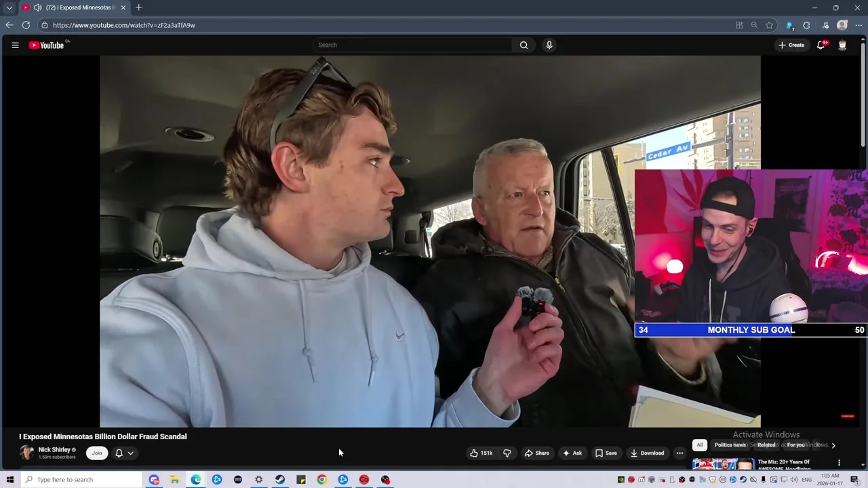Viewport: 868px width, 488px height.
Task: Click the zoom-out magnifier in address bar
Action: click(x=754, y=25)
